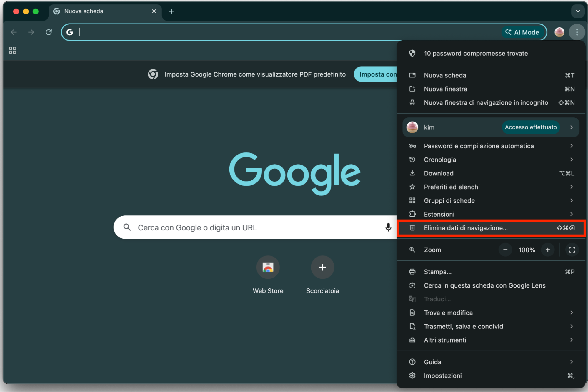The width and height of the screenshot is (588, 392).
Task: Select Nuova finestra menu item
Action: pyautogui.click(x=491, y=89)
